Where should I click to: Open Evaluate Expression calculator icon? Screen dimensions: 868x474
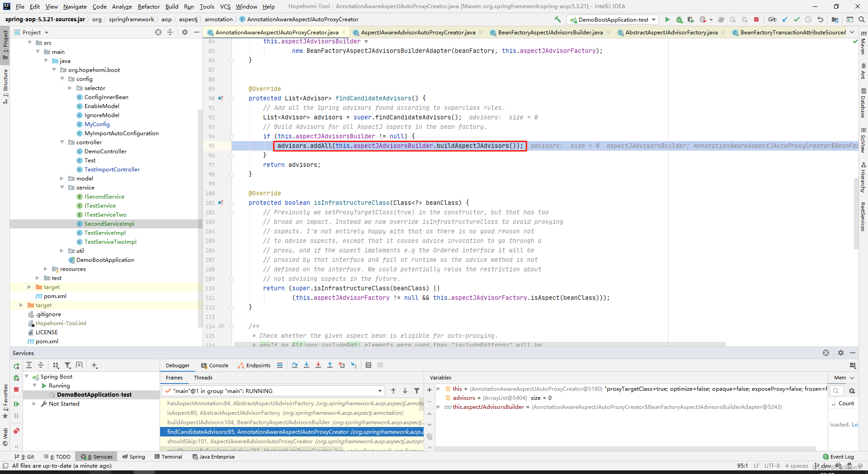tap(368, 365)
